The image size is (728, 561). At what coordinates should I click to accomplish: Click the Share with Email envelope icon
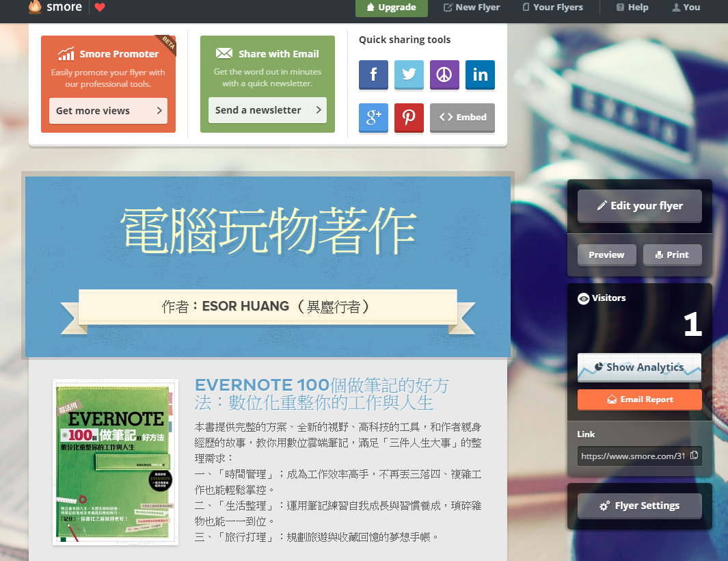224,53
